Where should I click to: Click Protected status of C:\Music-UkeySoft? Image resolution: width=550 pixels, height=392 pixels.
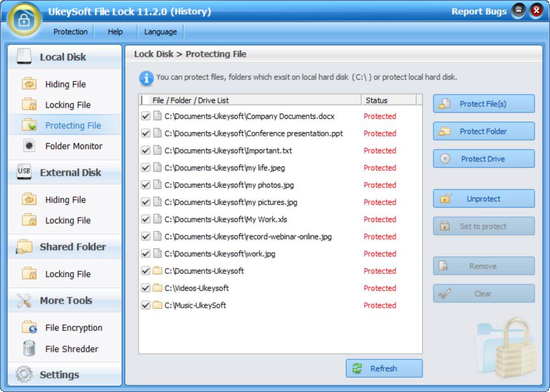tap(380, 305)
